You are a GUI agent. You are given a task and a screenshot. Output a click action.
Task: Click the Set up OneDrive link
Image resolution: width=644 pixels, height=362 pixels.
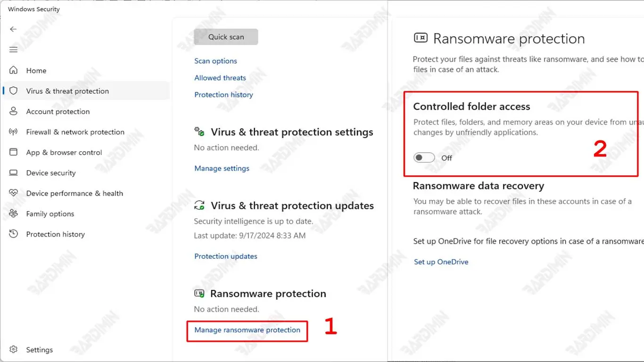[x=441, y=262]
